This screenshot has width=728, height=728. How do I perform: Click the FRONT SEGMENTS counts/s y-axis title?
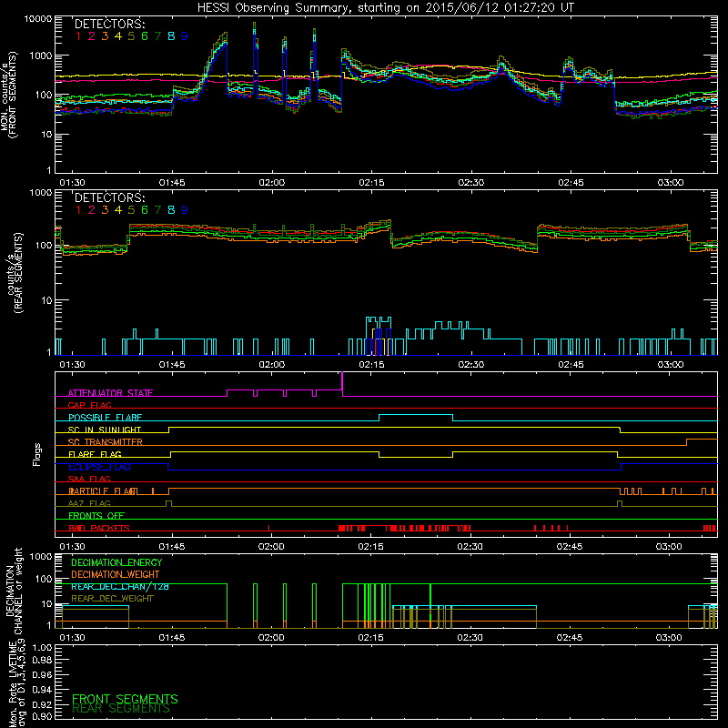tap(9, 95)
